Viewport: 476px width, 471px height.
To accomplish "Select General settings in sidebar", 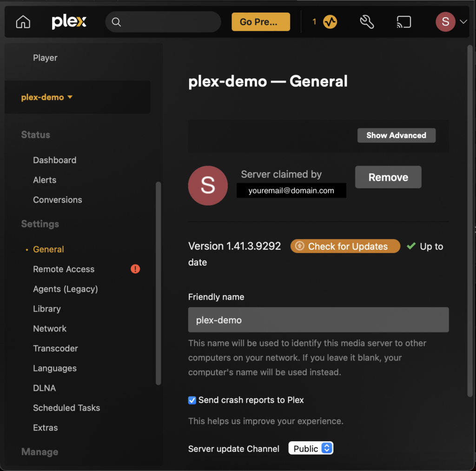I will click(x=48, y=249).
